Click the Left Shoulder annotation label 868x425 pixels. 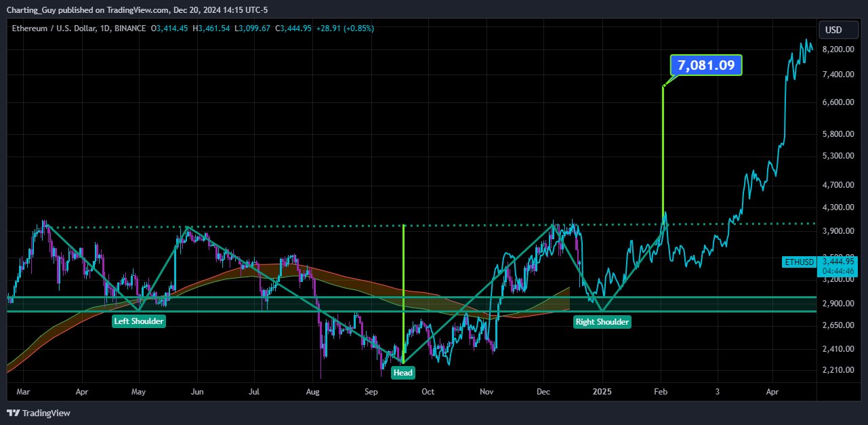(139, 321)
